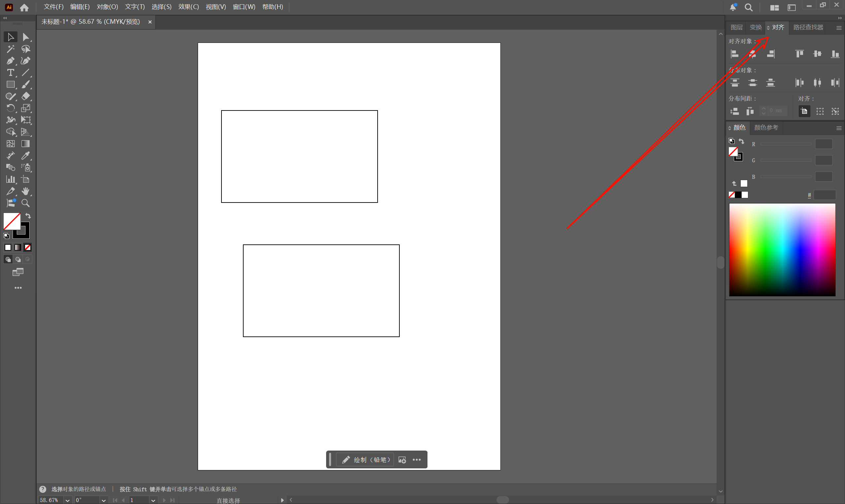The image size is (845, 504).
Task: Pick a color from the spectrum bar
Action: point(782,250)
